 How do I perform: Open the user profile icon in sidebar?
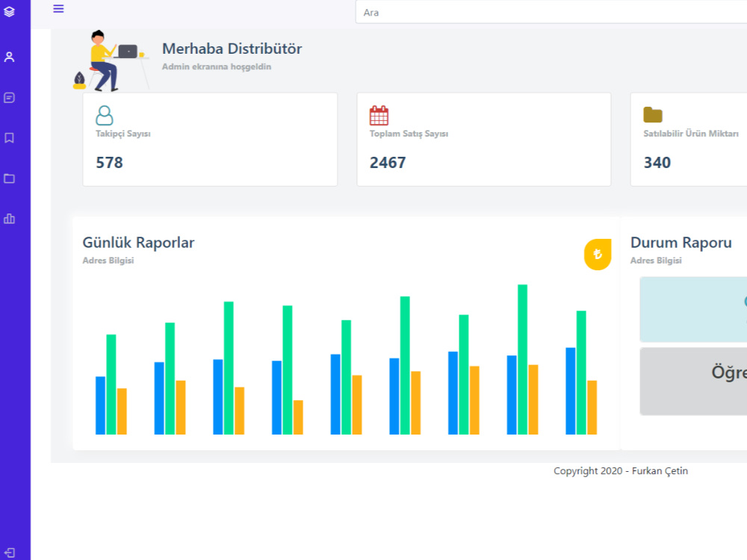9,57
